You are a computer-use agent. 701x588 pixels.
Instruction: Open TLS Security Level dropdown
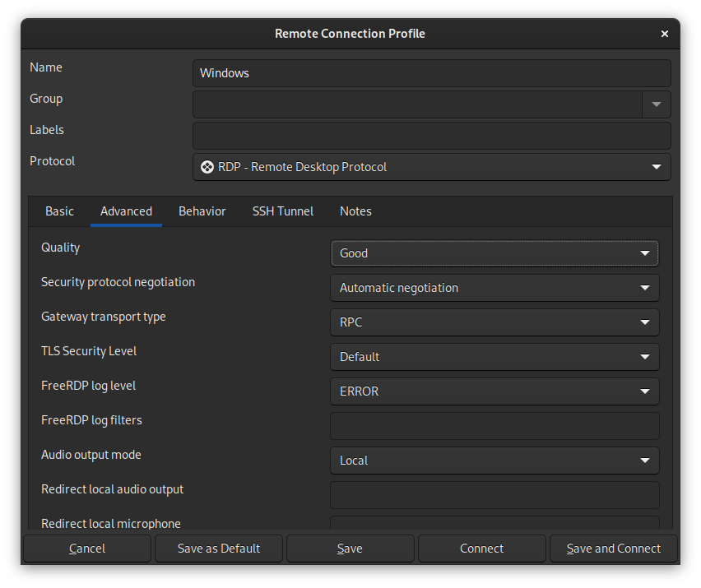click(x=494, y=357)
